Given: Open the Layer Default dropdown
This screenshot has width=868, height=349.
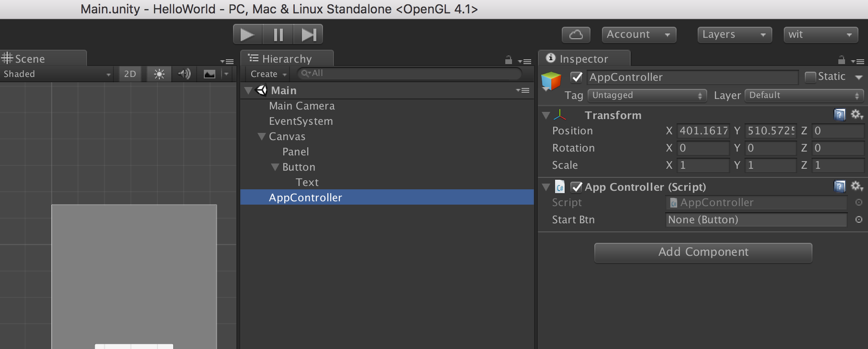Looking at the screenshot, I should click(804, 96).
